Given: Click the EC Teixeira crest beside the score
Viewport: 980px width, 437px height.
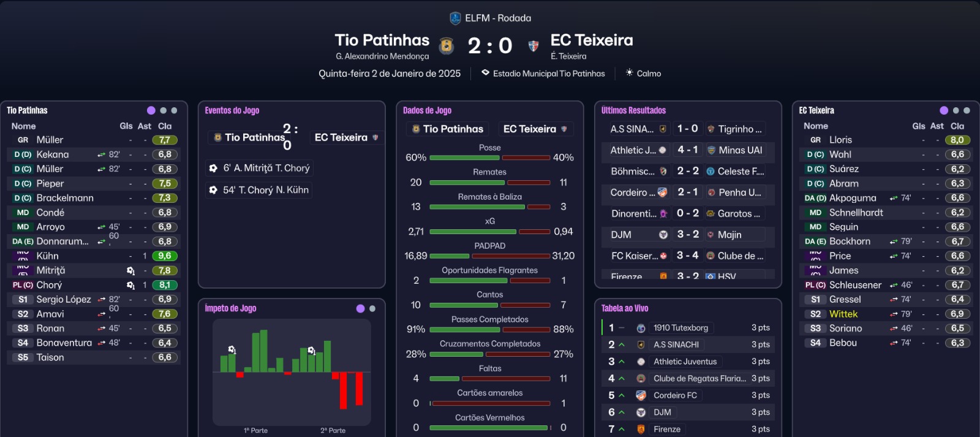Looking at the screenshot, I should (x=533, y=46).
